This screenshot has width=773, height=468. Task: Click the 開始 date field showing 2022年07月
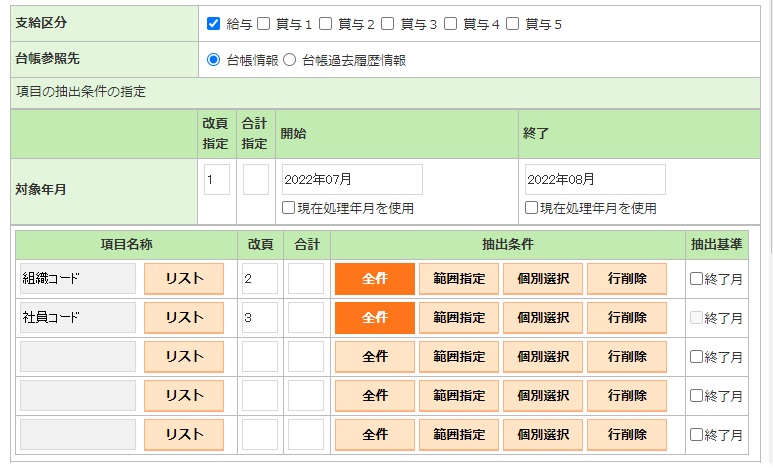[x=352, y=180]
